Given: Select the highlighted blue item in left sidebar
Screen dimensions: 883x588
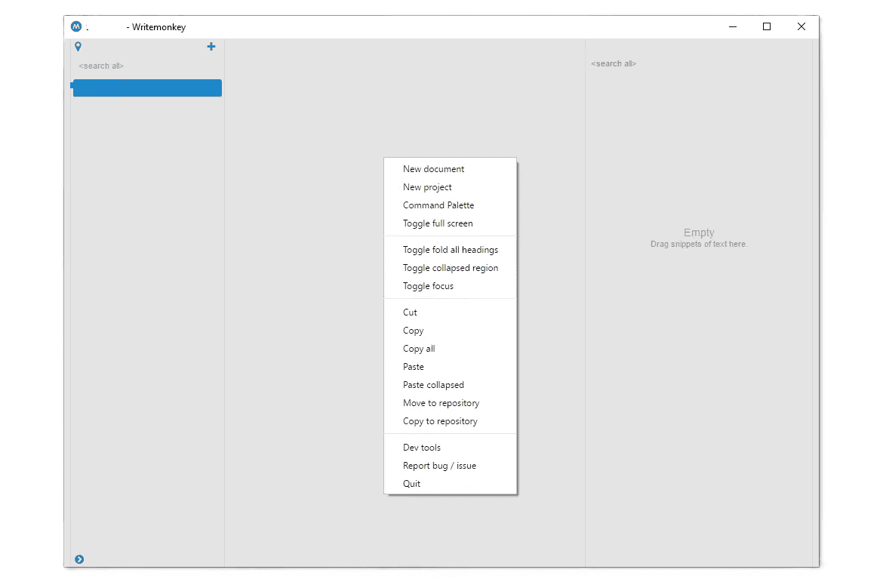Looking at the screenshot, I should click(147, 88).
